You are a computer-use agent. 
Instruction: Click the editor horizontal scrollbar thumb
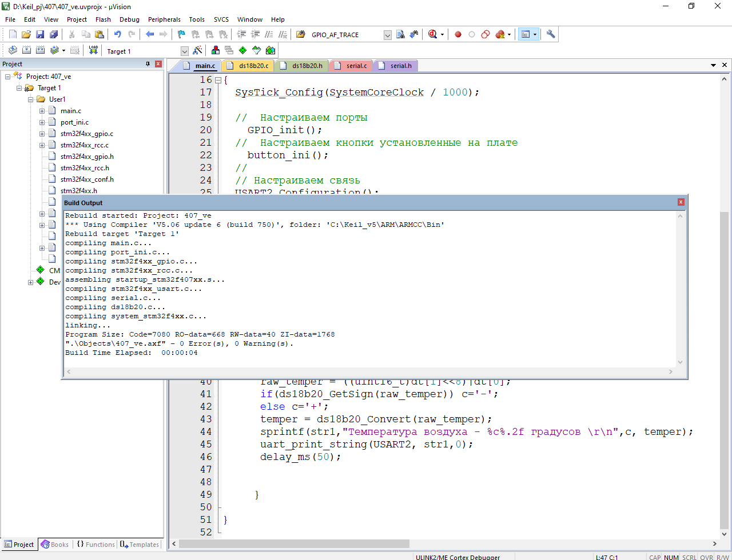point(295,543)
